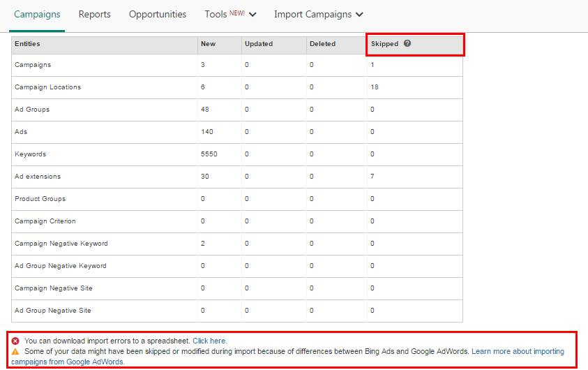The image size is (588, 370).
Task: Click the 48 new Ad Groups value
Action: (205, 110)
